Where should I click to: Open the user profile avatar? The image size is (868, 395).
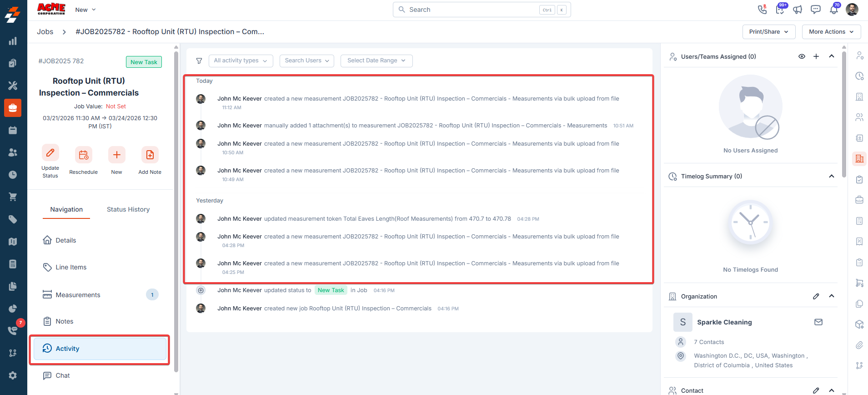tap(852, 9)
